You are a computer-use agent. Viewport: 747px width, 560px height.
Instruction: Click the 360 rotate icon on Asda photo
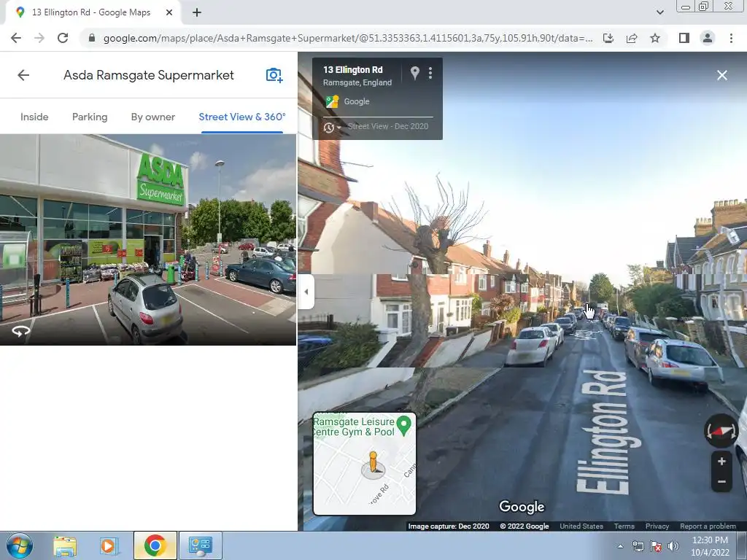[20, 331]
